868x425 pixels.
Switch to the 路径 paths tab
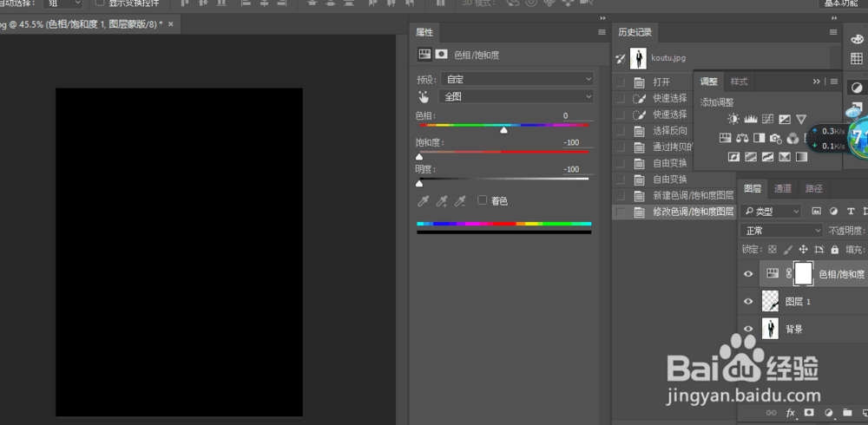(x=814, y=189)
